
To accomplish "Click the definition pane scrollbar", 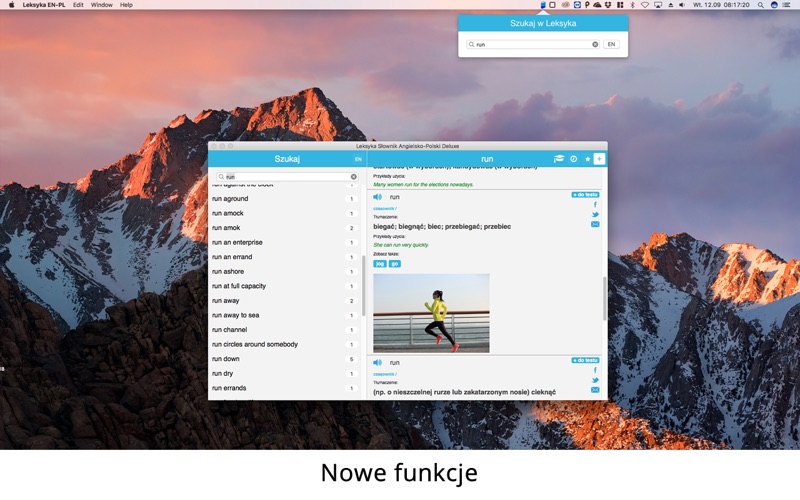I will (605, 299).
